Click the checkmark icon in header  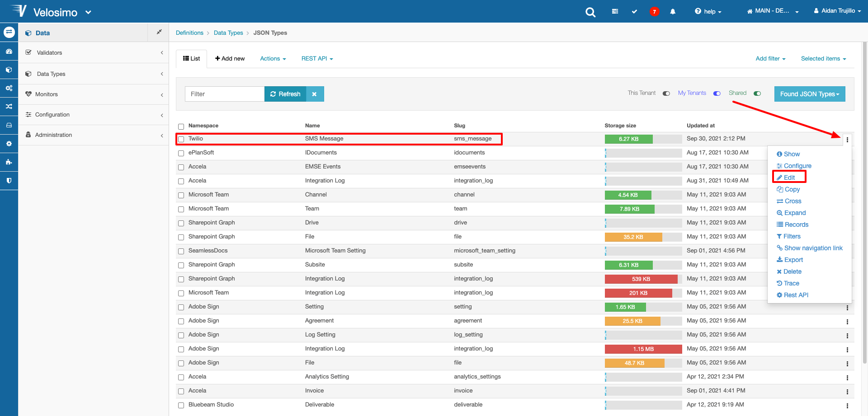point(634,11)
